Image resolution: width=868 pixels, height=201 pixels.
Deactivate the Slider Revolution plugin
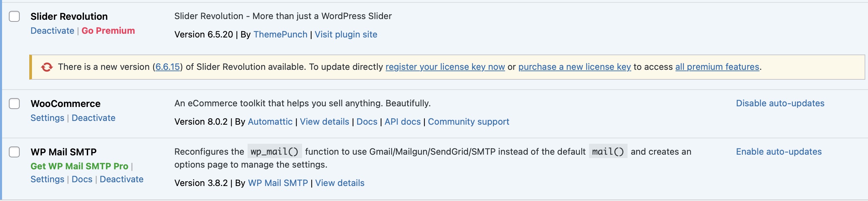pyautogui.click(x=52, y=31)
